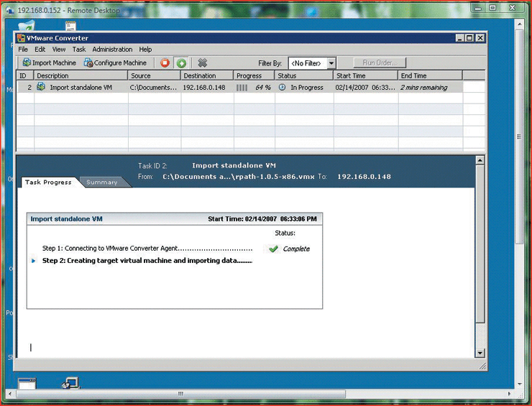The image size is (532, 406).
Task: Click the Import Machine toolbar button
Action: pos(49,63)
